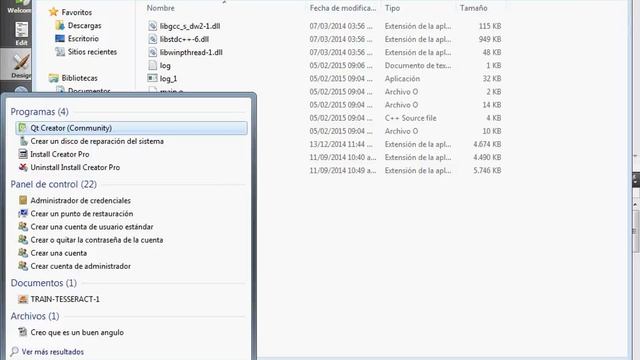This screenshot has width=640, height=360.
Task: Expand the Programas (4) results group
Action: click(40, 111)
